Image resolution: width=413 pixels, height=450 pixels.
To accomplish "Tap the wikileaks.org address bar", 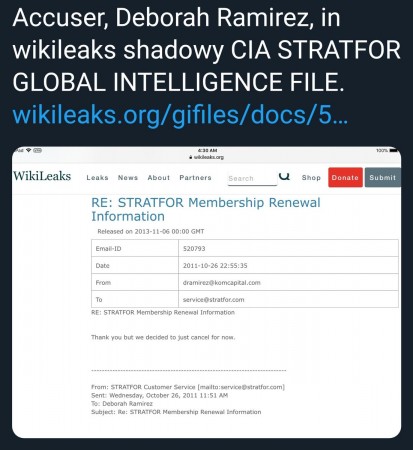I will tap(207, 157).
